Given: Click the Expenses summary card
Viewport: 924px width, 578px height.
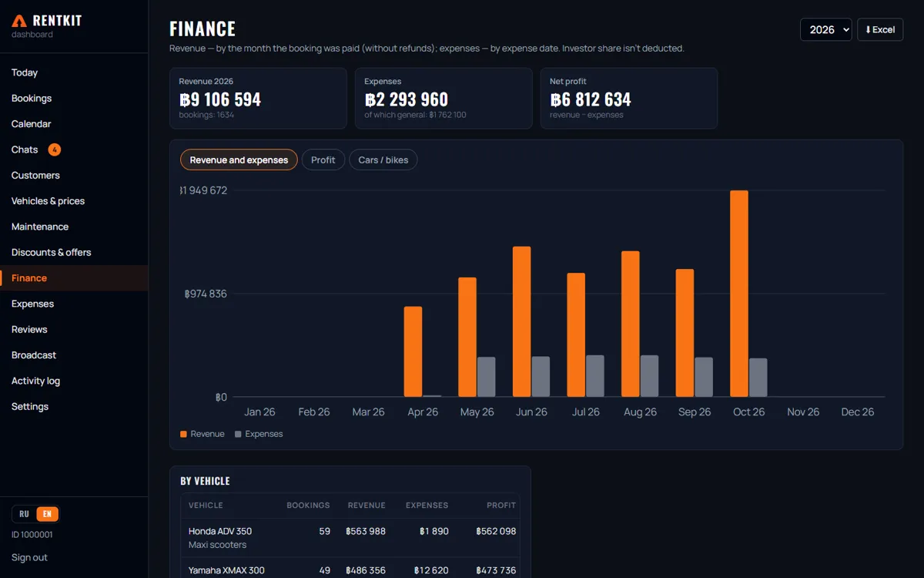Looking at the screenshot, I should click(444, 98).
